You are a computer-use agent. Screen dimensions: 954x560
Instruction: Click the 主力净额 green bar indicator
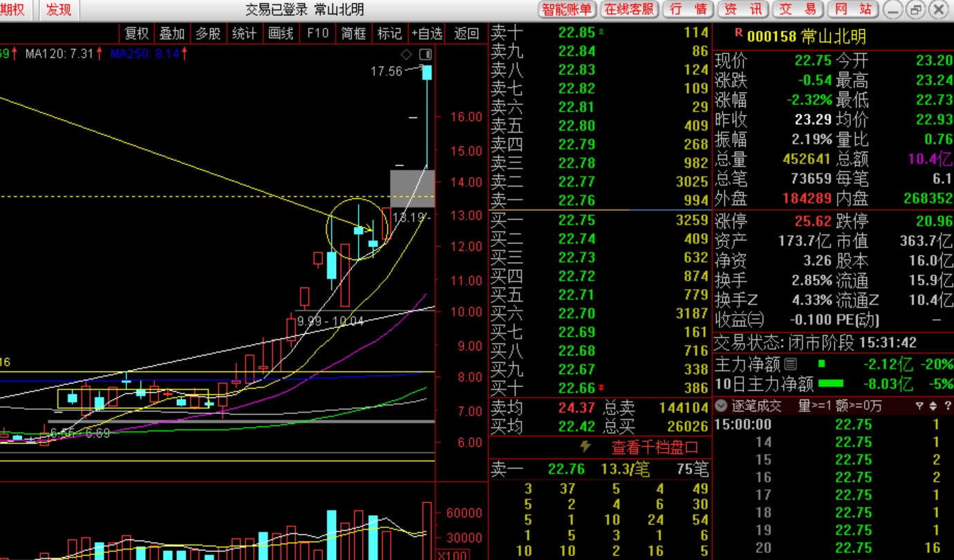pyautogui.click(x=821, y=363)
